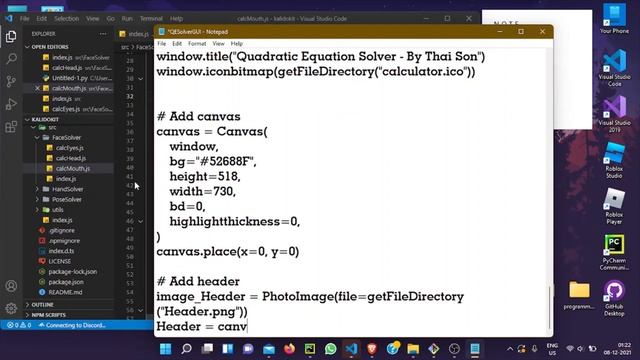Expand the Outline section
This screenshot has width=640, height=360.
(x=27, y=305)
